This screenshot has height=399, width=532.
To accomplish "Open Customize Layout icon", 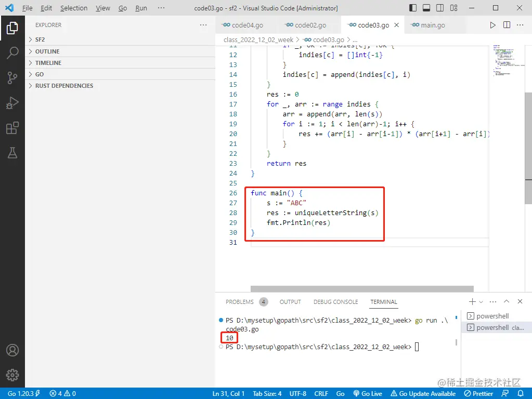I will click(453, 8).
